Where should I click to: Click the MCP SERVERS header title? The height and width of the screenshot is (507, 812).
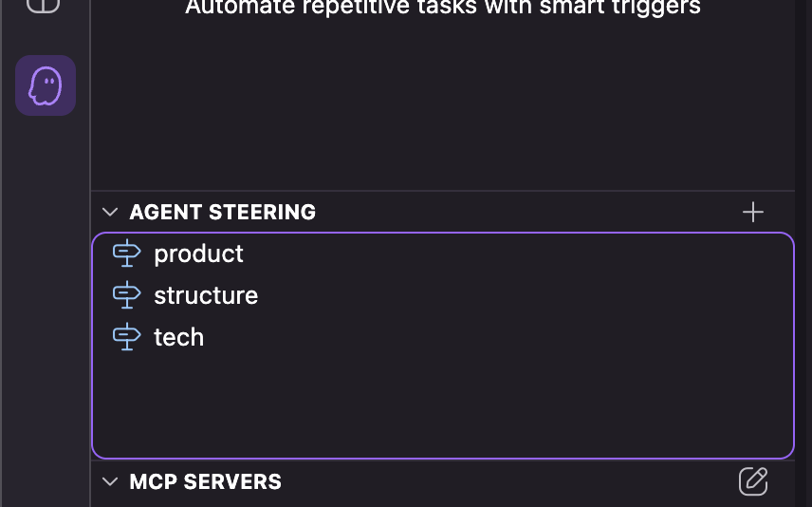coord(206,481)
